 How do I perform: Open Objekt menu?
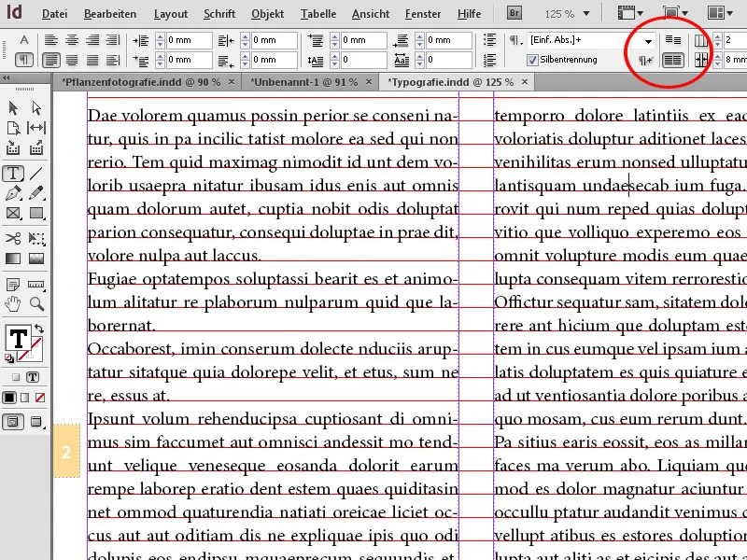coord(267,14)
